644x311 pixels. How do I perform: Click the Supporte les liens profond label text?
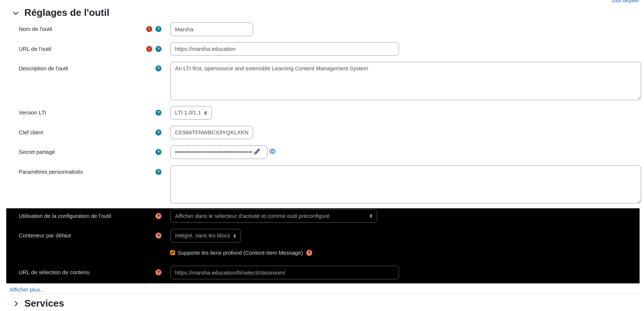point(240,253)
